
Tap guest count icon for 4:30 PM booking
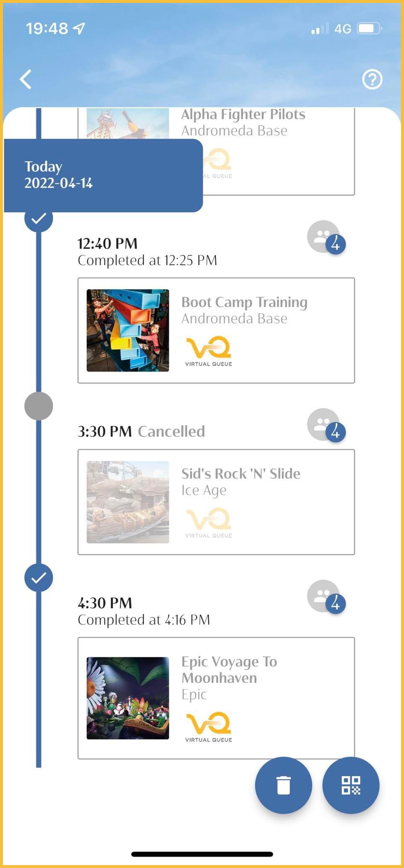click(x=326, y=597)
